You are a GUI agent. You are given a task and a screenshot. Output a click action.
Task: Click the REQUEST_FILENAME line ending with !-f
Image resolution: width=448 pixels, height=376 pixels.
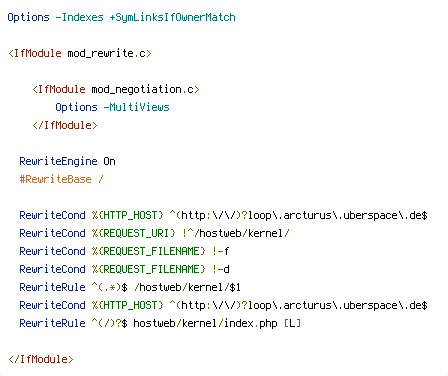[x=124, y=251]
